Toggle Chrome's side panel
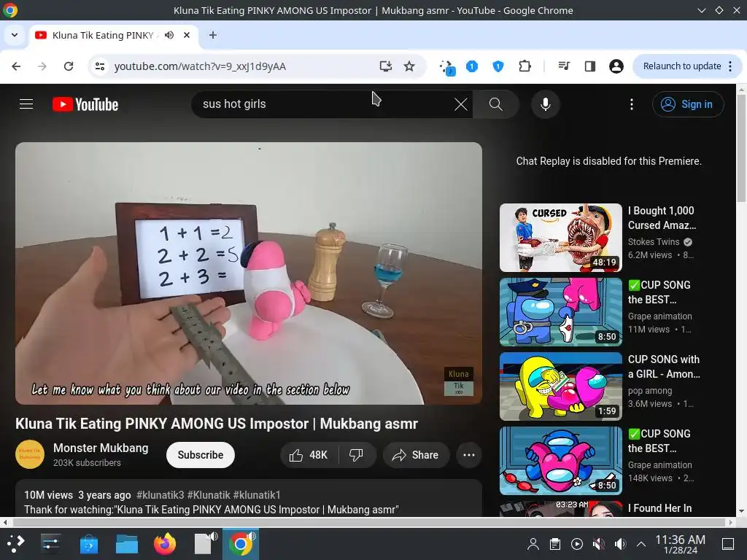747x560 pixels. (589, 66)
